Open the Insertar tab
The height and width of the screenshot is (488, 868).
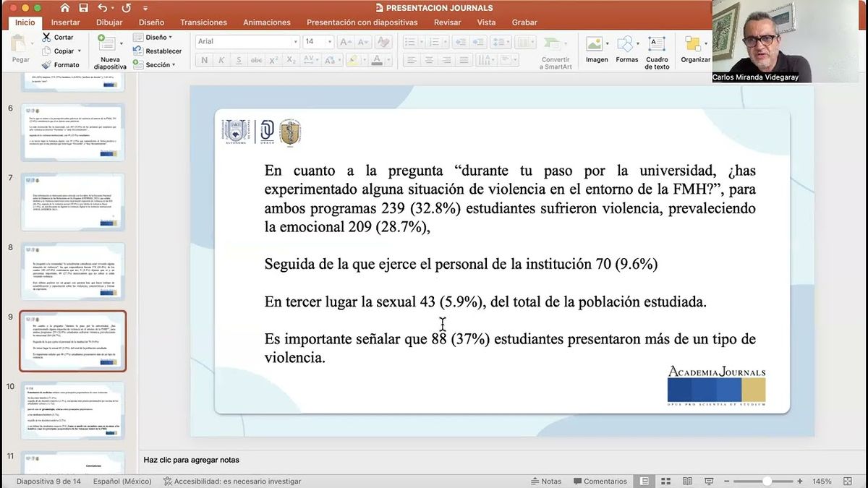[66, 22]
